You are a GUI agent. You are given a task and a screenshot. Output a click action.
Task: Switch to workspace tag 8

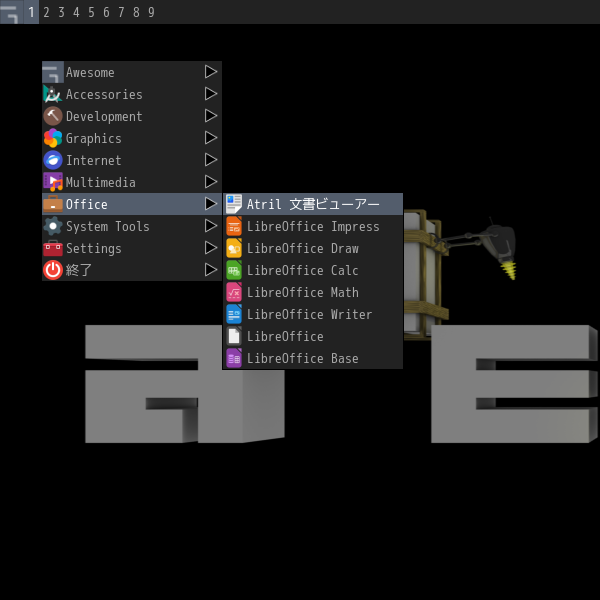tap(136, 12)
